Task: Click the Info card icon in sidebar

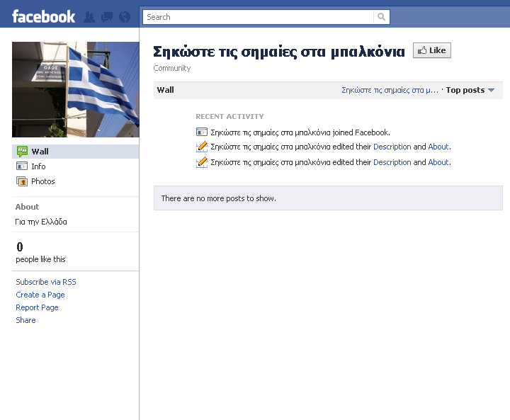Action: click(22, 166)
